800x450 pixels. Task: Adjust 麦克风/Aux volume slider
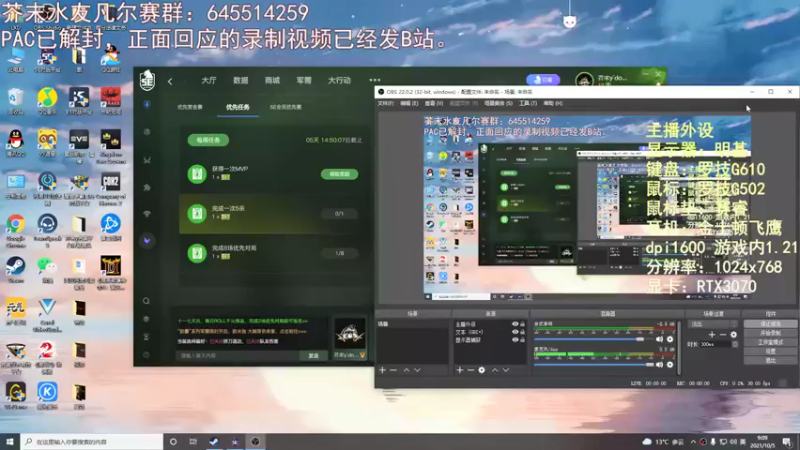click(593, 364)
